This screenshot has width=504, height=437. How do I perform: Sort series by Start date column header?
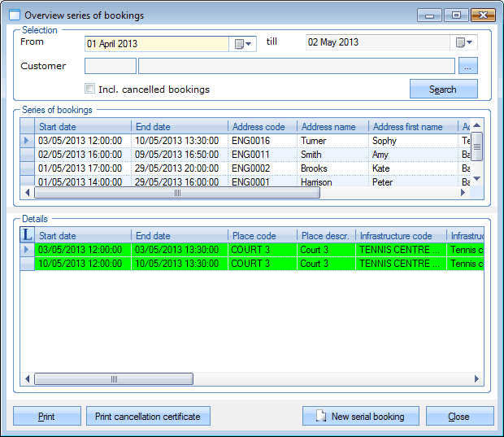(83, 127)
